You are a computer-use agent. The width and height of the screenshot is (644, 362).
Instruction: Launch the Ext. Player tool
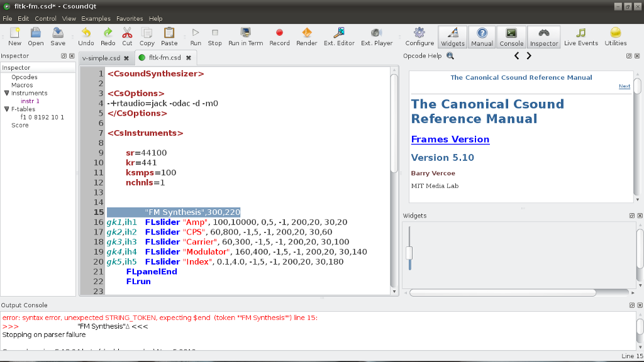[x=376, y=36]
